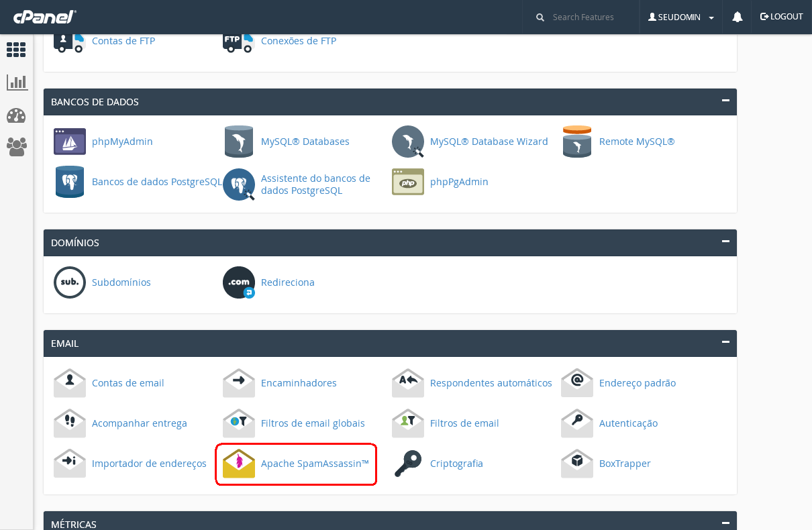Open the Importador de endereços link
The height and width of the screenshot is (530, 812).
pos(149,464)
